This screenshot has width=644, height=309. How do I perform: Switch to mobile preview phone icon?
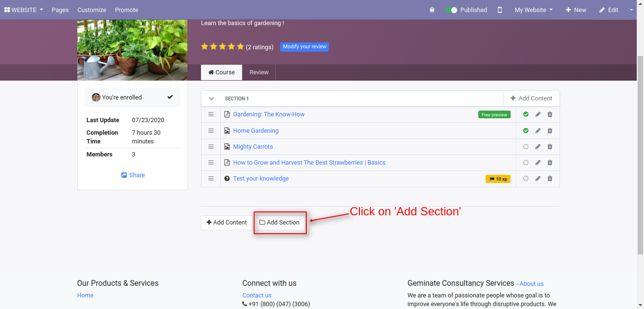(500, 10)
